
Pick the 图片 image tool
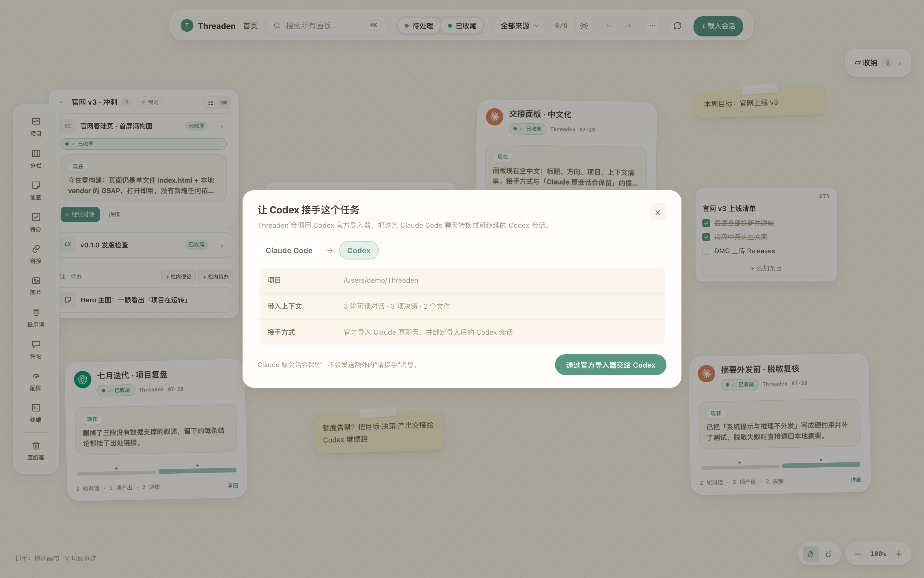pos(36,286)
